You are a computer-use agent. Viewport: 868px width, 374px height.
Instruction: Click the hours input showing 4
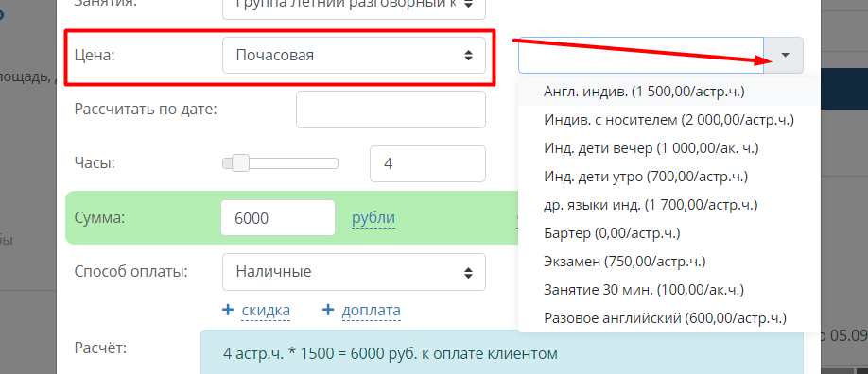click(x=427, y=163)
